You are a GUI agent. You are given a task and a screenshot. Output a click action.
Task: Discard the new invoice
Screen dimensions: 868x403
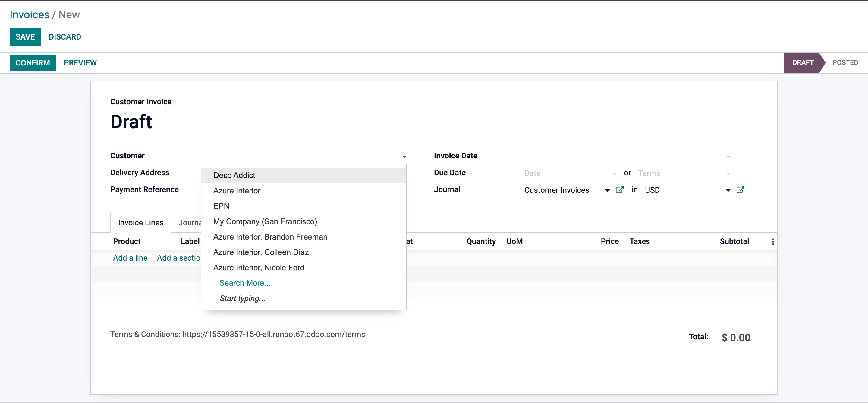click(65, 37)
